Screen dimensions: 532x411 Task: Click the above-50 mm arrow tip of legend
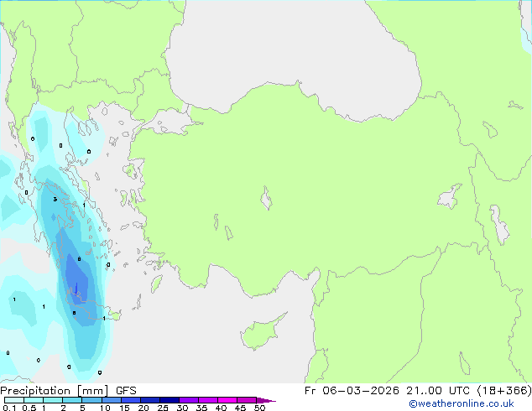(266, 401)
